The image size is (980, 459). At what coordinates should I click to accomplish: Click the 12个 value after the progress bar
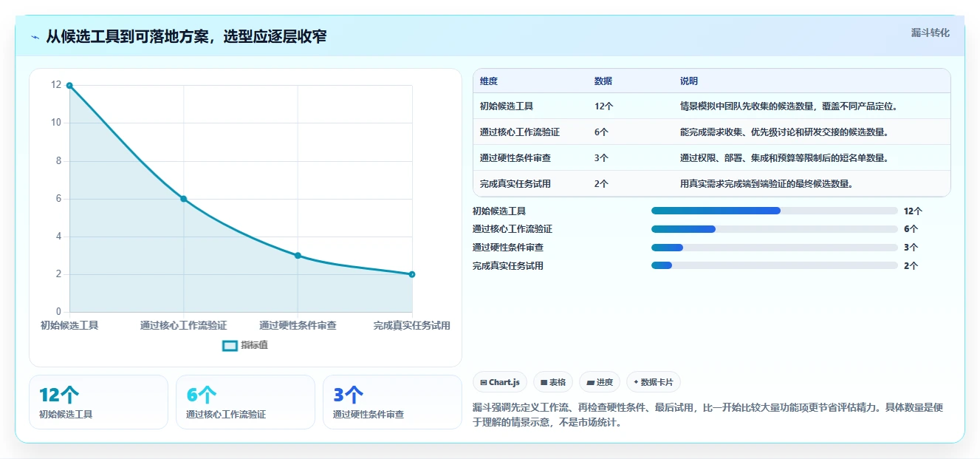point(914,211)
